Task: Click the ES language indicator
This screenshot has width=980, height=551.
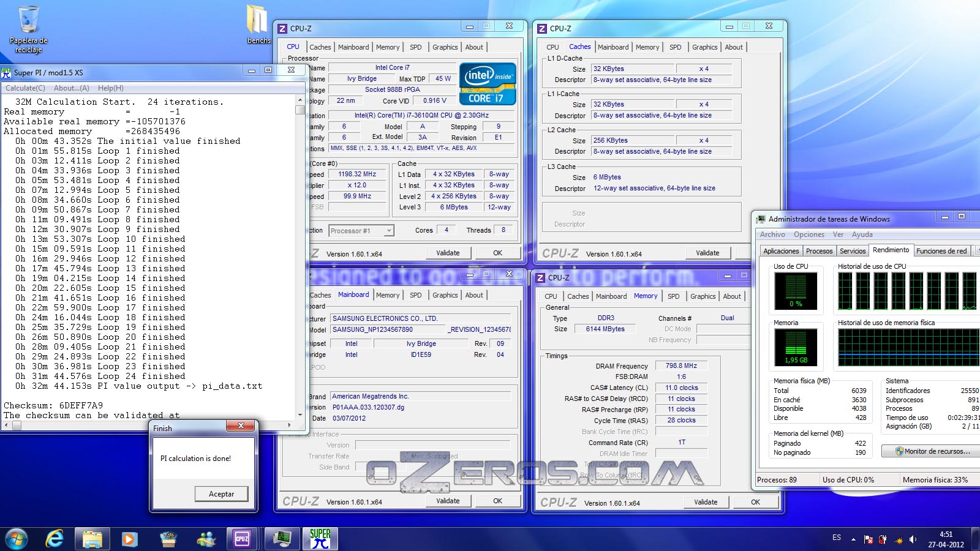Action: pos(837,538)
